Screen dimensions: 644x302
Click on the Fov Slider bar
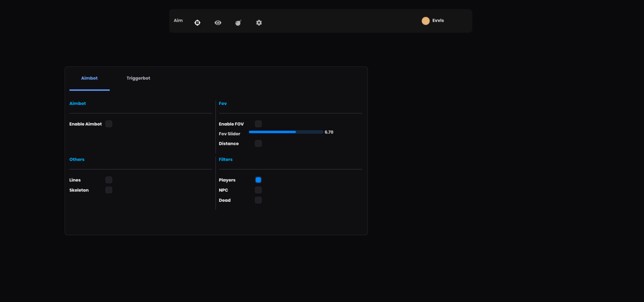pos(286,132)
